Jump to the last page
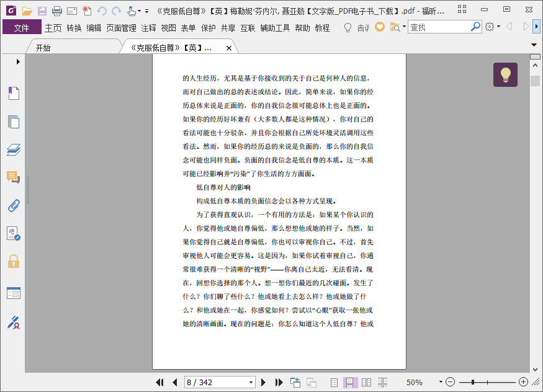The height and width of the screenshot is (392, 543). [x=279, y=382]
